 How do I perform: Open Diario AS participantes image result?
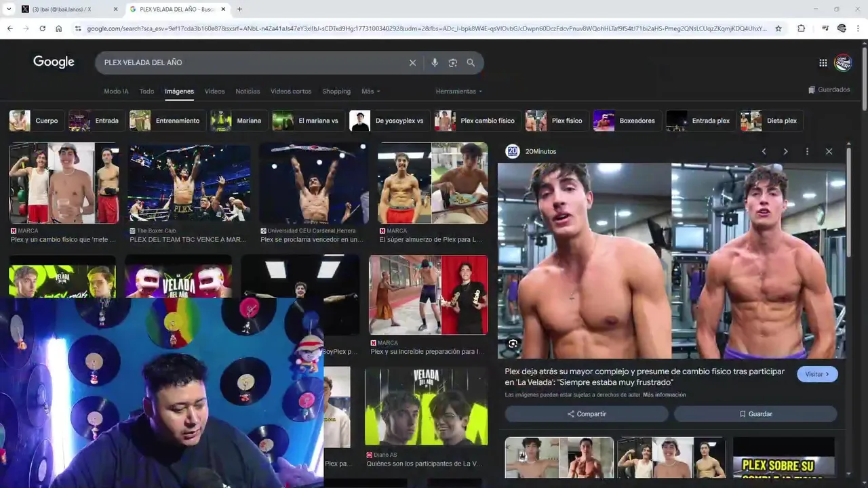tap(426, 407)
